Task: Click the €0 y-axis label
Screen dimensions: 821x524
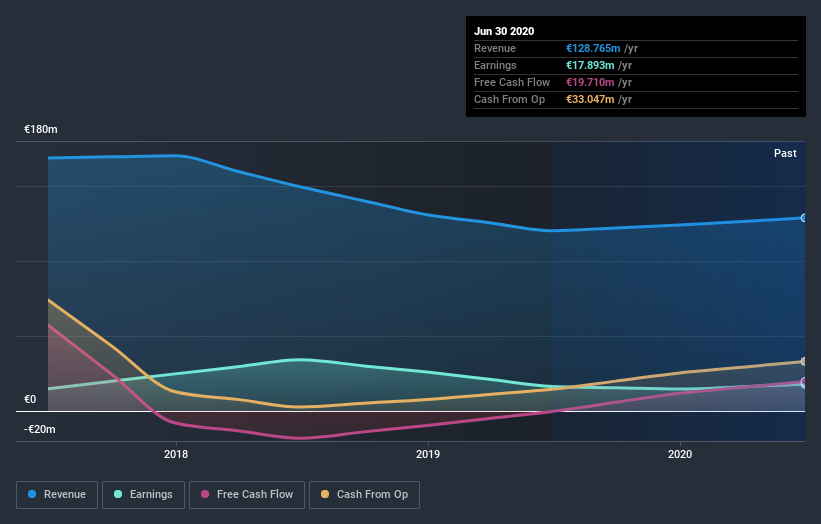Action: (x=30, y=399)
